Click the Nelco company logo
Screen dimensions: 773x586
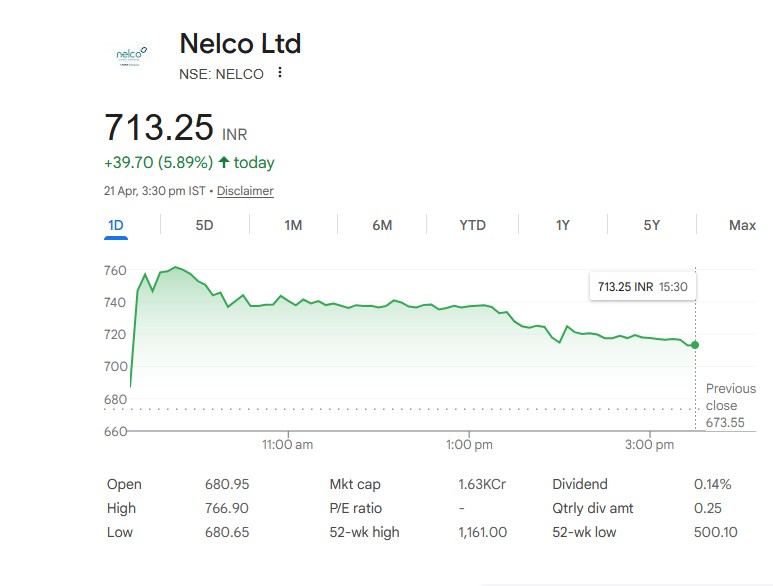(x=131, y=56)
